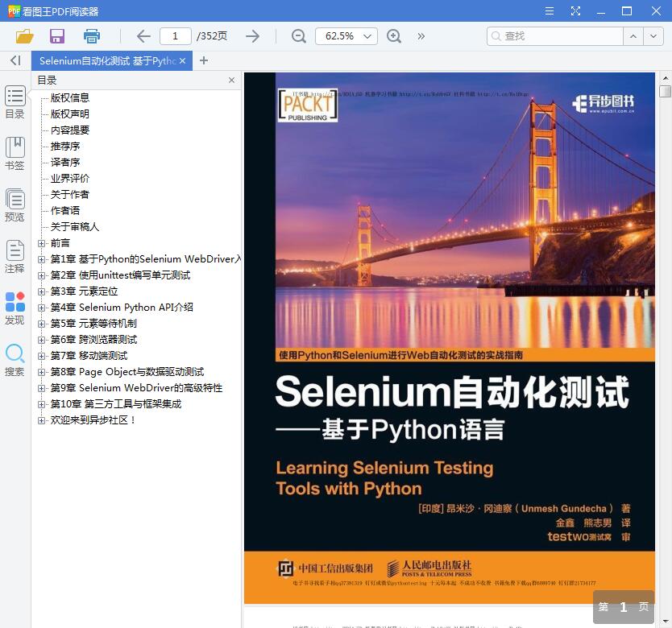Image resolution: width=672 pixels, height=628 pixels.
Task: Jump to 作者语 in outline
Action: (65, 210)
